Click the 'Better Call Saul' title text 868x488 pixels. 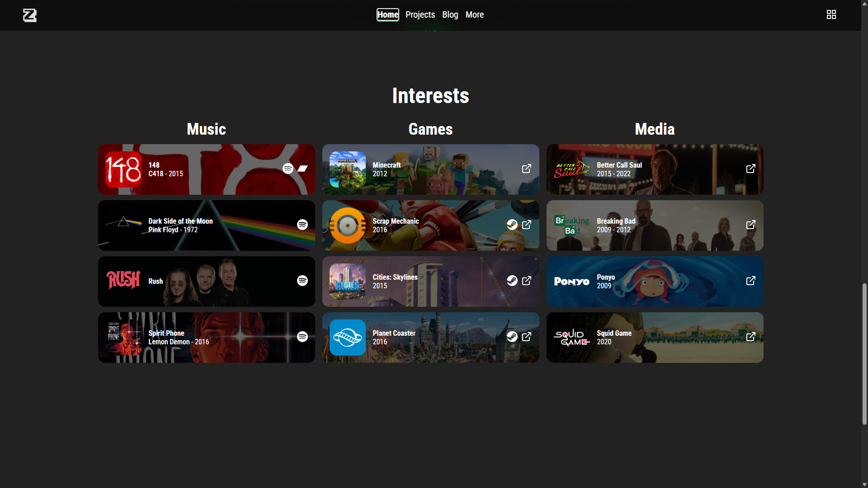pyautogui.click(x=619, y=165)
